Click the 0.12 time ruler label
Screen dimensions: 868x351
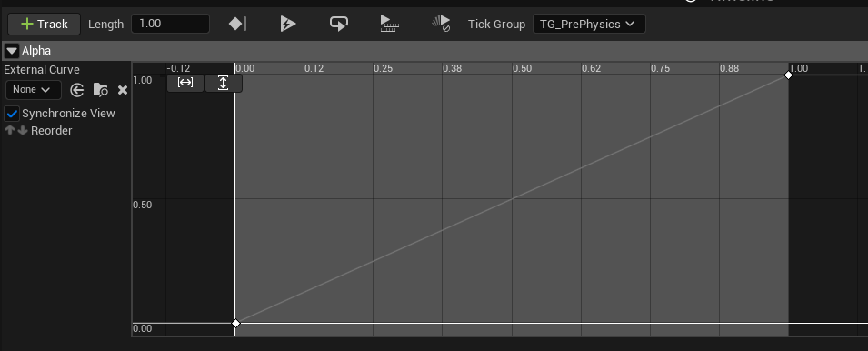coord(314,68)
